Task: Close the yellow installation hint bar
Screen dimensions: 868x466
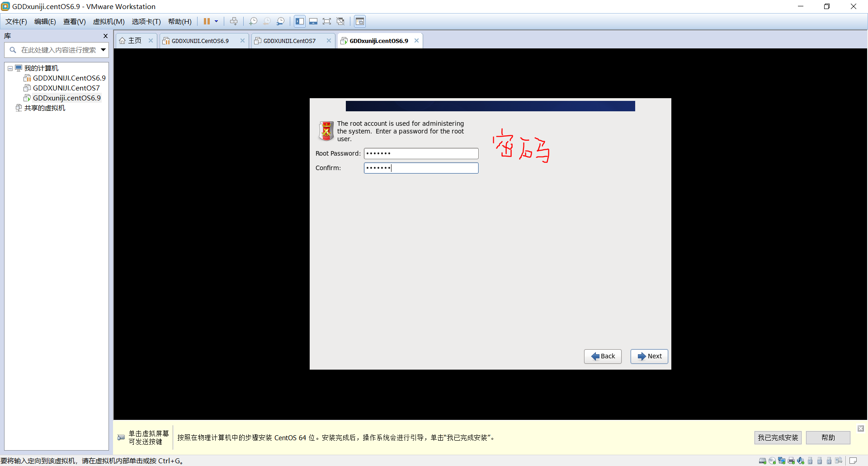Action: pyautogui.click(x=861, y=428)
